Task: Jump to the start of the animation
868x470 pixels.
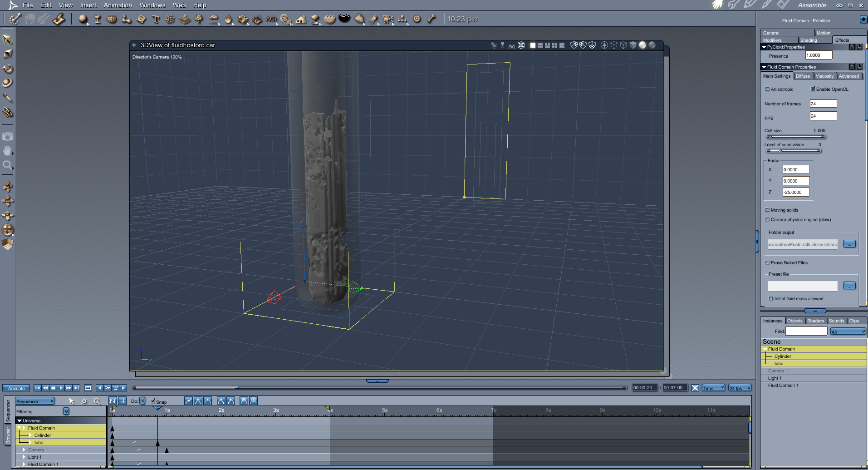Action: (38, 388)
